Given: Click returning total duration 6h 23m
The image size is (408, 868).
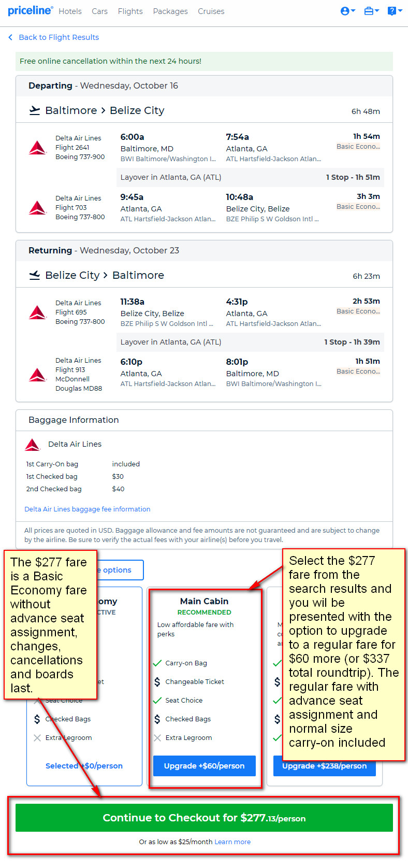Looking at the screenshot, I should coord(367,276).
